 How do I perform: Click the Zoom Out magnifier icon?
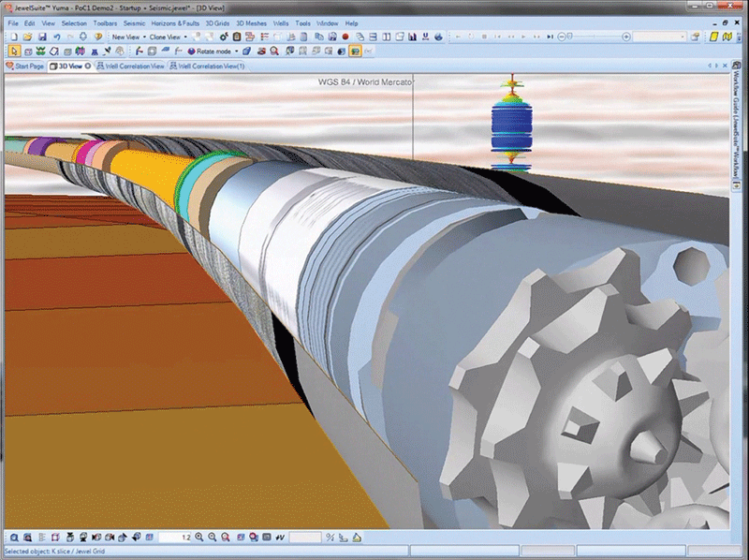tap(213, 538)
